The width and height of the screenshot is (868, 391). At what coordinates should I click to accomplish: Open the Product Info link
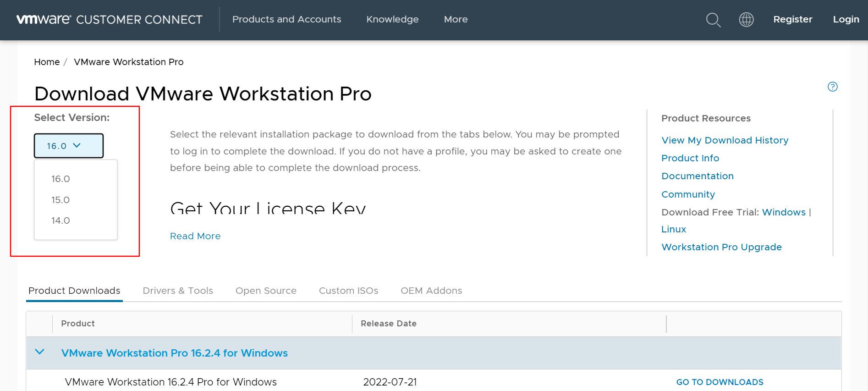pyautogui.click(x=690, y=158)
